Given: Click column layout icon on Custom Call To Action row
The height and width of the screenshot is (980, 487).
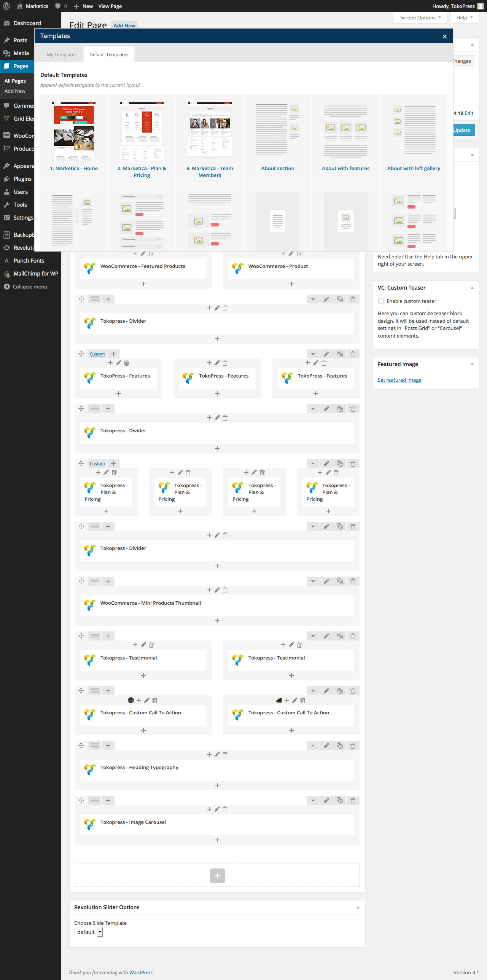Looking at the screenshot, I should pos(95,691).
